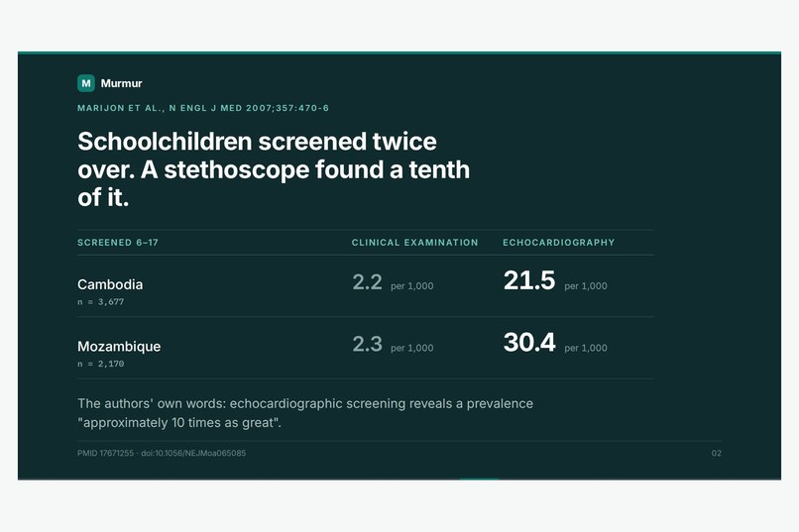This screenshot has width=799, height=532.
Task: Select the Echocardiography column header
Action: (x=558, y=243)
